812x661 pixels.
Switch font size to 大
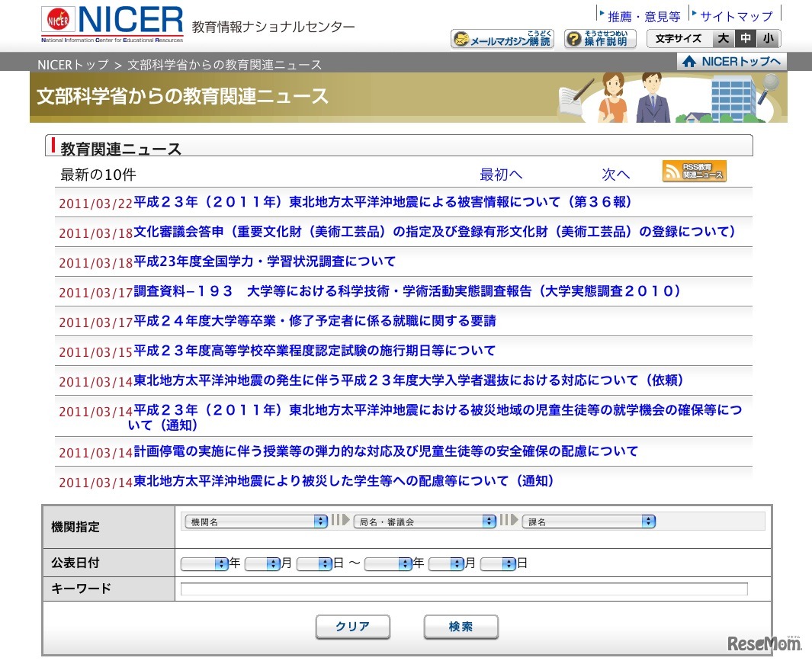coord(723,38)
